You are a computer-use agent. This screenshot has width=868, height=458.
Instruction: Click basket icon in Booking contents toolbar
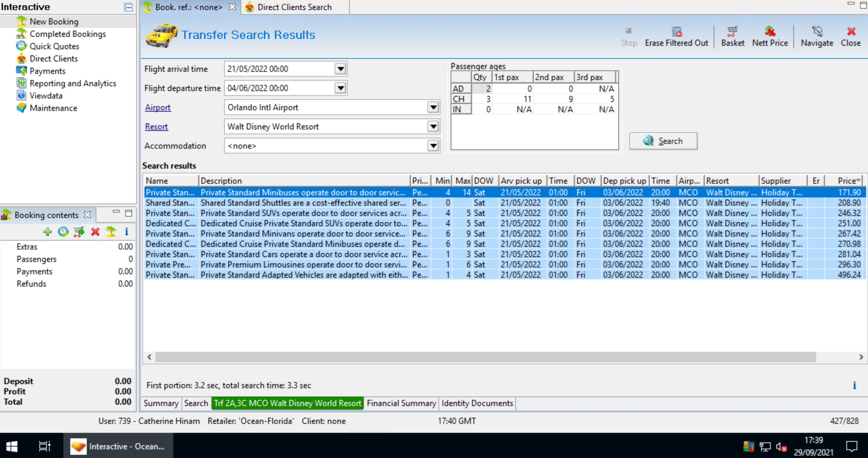tap(79, 232)
